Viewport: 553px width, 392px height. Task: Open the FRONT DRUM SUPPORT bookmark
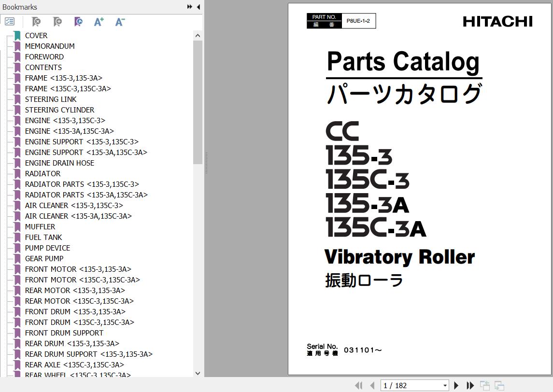64,333
